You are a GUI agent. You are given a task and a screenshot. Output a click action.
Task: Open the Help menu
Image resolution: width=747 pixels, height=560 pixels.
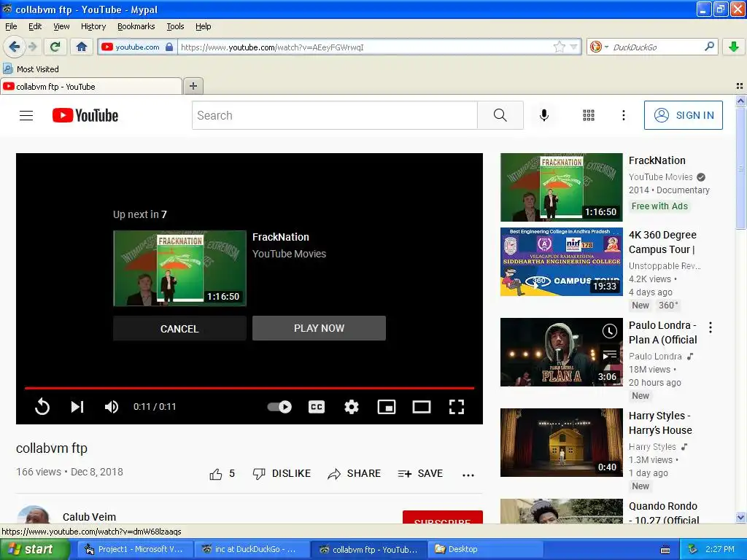pos(203,26)
